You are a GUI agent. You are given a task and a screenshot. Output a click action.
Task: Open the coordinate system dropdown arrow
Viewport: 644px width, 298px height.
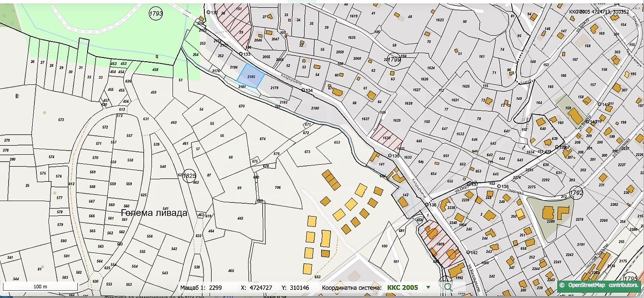click(x=428, y=287)
